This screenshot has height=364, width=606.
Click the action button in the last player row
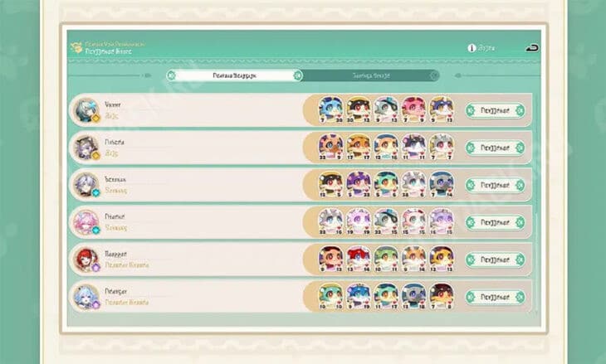495,297
